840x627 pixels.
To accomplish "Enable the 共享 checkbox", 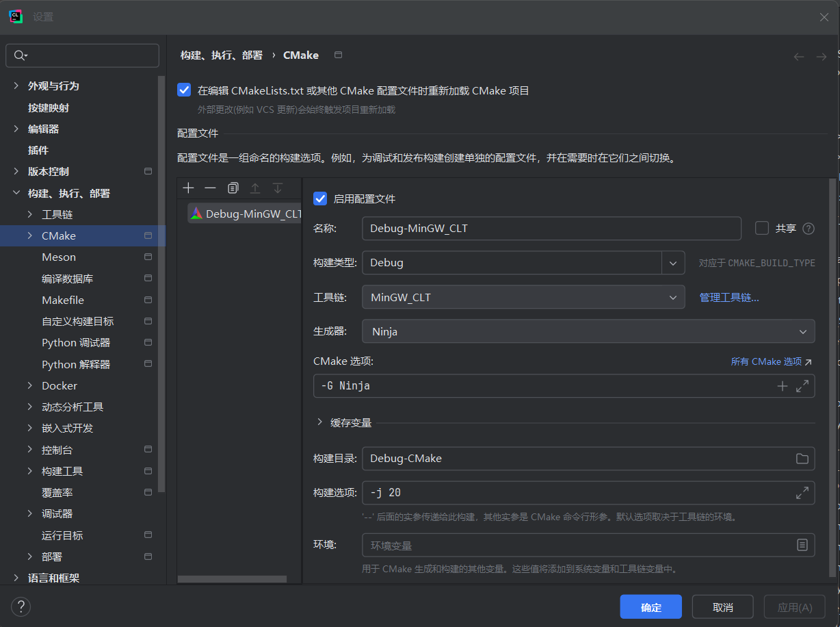I will (x=762, y=228).
